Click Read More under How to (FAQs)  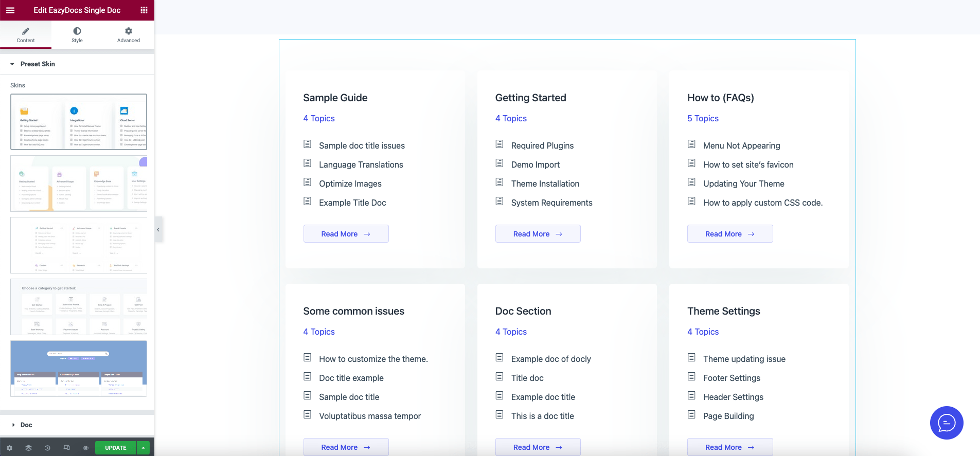coord(729,234)
